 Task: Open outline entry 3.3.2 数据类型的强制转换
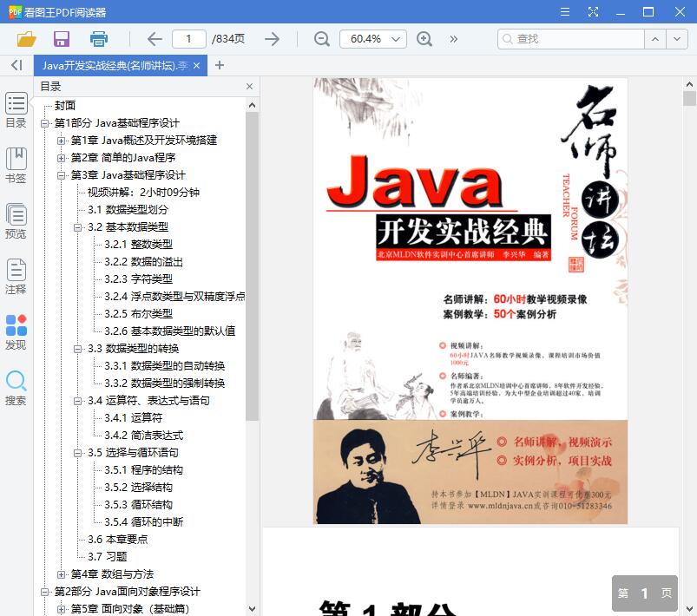click(x=164, y=383)
